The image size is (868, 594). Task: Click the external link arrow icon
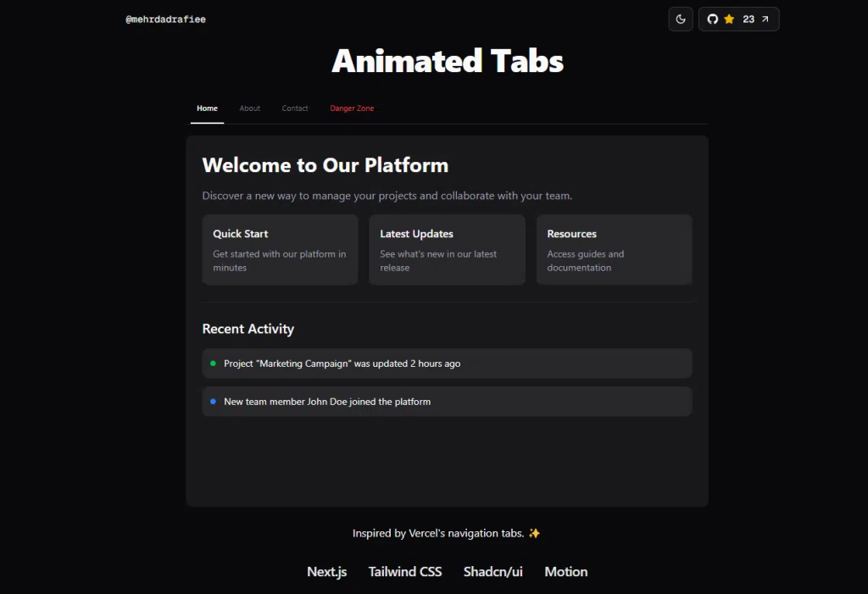tap(765, 19)
